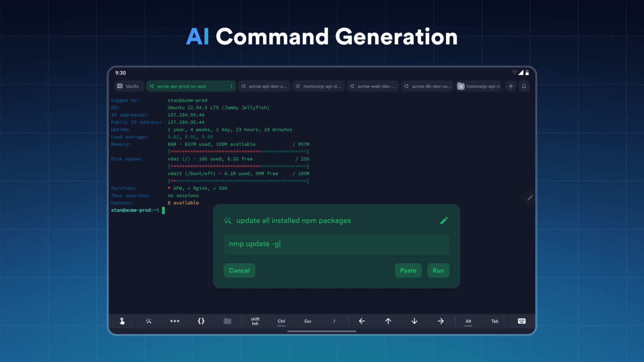
Task: Tap the touch pointer icon in the toolbar
Action: coord(122,321)
